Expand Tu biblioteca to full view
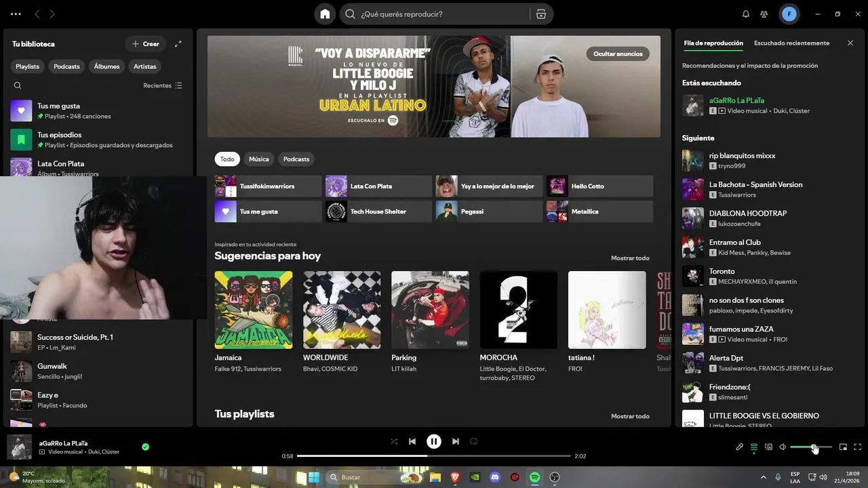This screenshot has height=488, width=868. 178,44
